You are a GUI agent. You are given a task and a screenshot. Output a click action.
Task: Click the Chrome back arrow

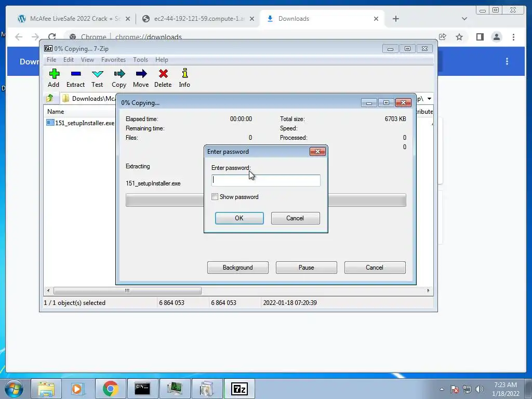pos(19,37)
